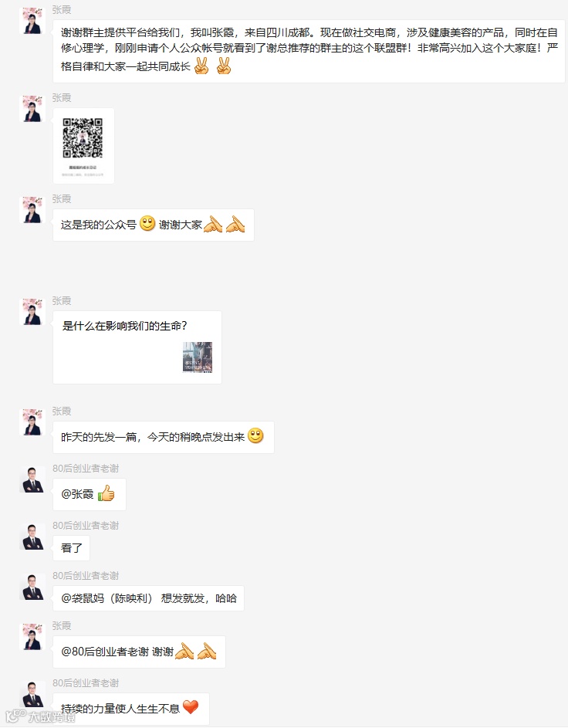This screenshot has height=728, width=568.
Task: Click the shared article's thumbnail image
Action: coord(198,357)
